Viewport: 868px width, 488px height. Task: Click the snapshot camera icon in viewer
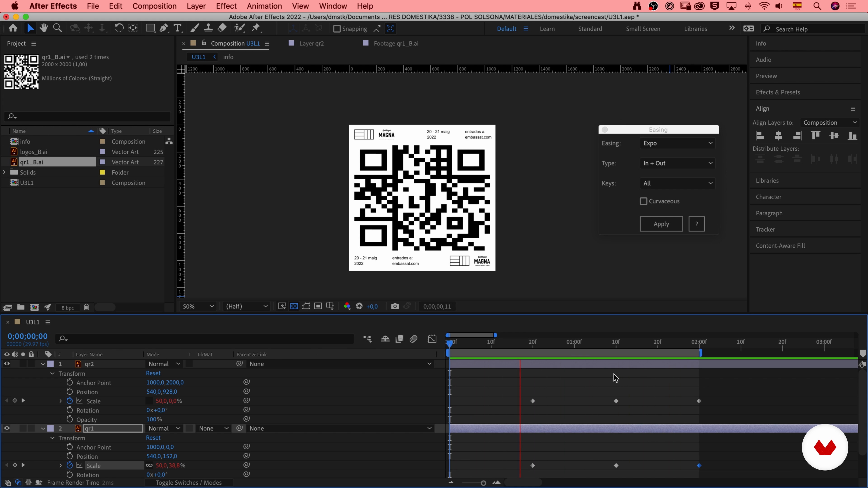[x=395, y=306]
